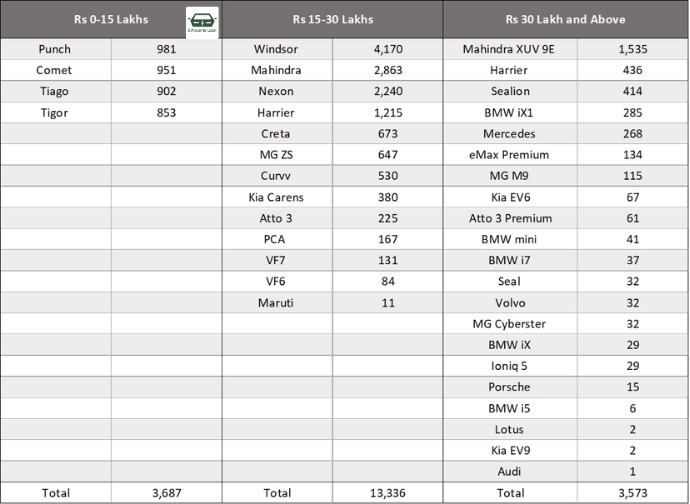This screenshot has width=690, height=504.
Task: Select the Rs 15-30 Lakhs header
Action: (331, 20)
